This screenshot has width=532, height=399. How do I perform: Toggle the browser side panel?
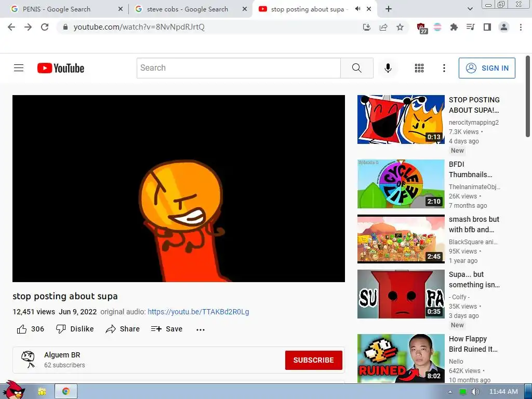(x=487, y=27)
